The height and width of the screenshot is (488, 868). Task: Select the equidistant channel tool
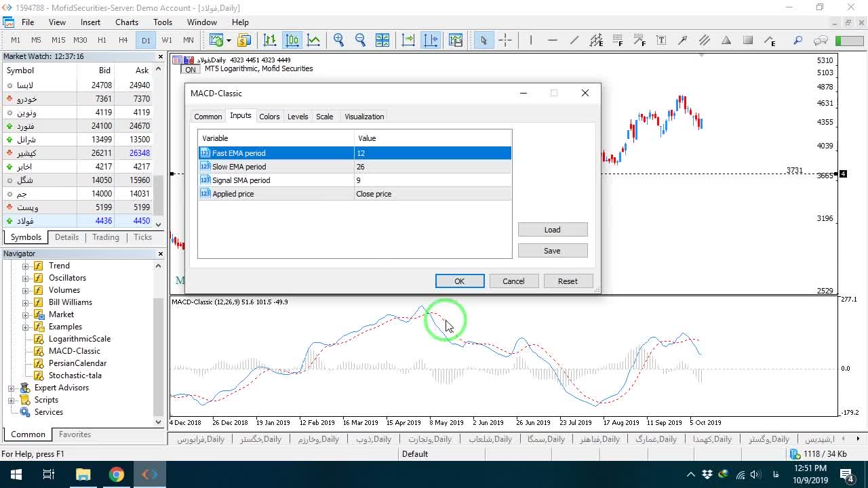[x=596, y=40]
